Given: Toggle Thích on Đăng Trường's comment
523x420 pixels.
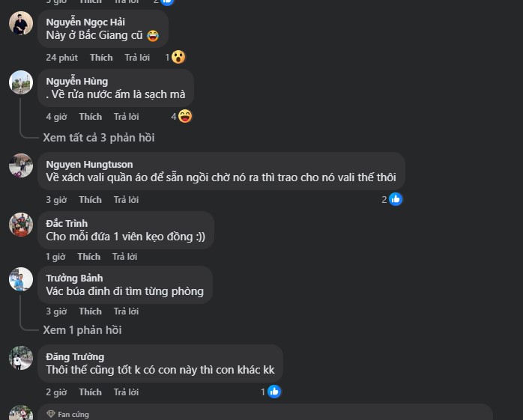Looking at the screenshot, I should coord(90,392).
